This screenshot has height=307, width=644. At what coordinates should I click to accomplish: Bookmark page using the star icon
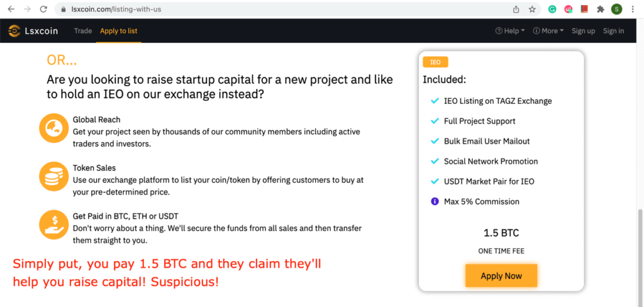(x=532, y=9)
